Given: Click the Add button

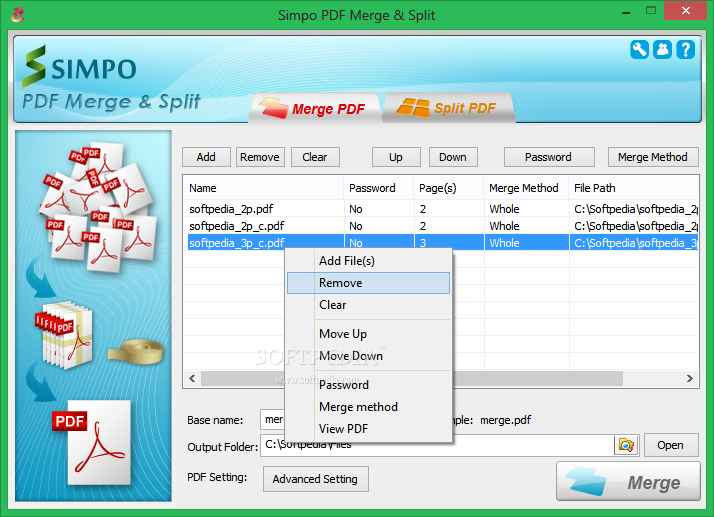Looking at the screenshot, I should coord(206,157).
